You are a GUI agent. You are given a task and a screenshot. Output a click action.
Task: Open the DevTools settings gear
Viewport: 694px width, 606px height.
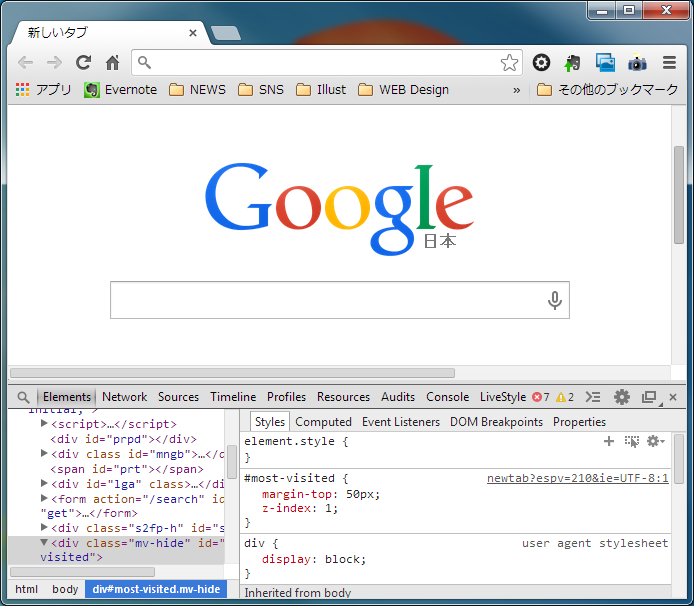pyautogui.click(x=621, y=397)
